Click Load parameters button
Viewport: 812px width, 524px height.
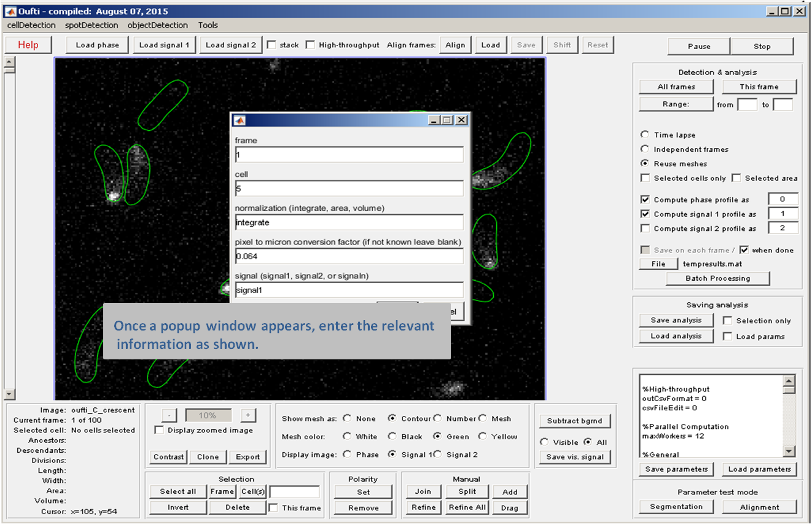pyautogui.click(x=759, y=469)
